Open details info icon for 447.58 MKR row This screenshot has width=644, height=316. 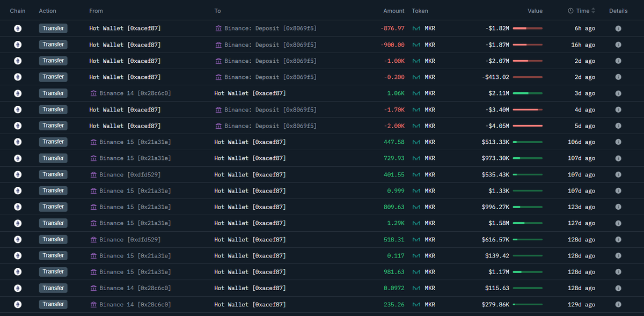618,142
